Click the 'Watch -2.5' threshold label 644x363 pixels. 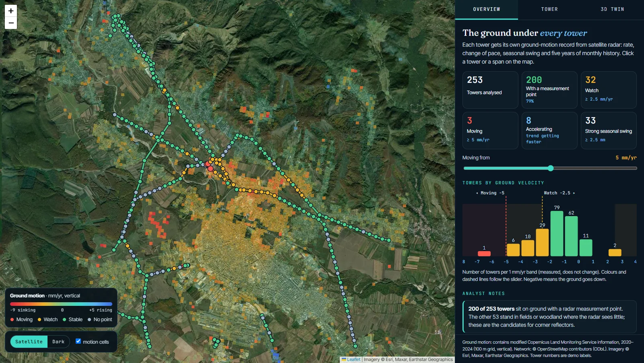pos(559,193)
